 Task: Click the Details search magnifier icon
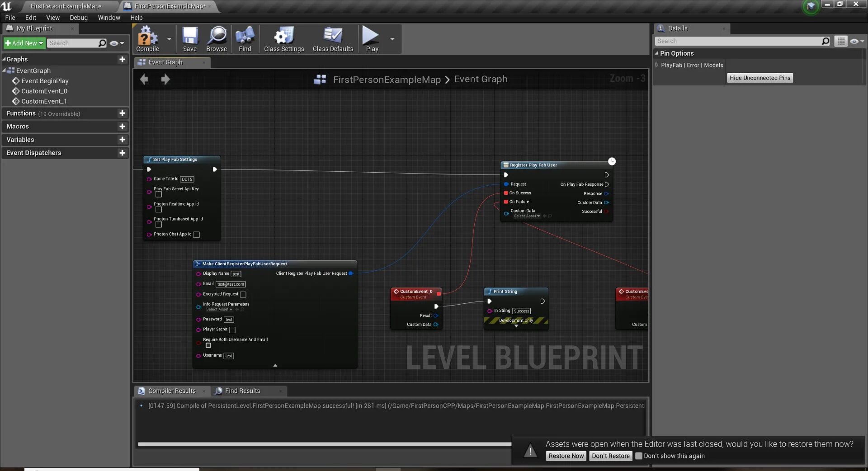826,41
